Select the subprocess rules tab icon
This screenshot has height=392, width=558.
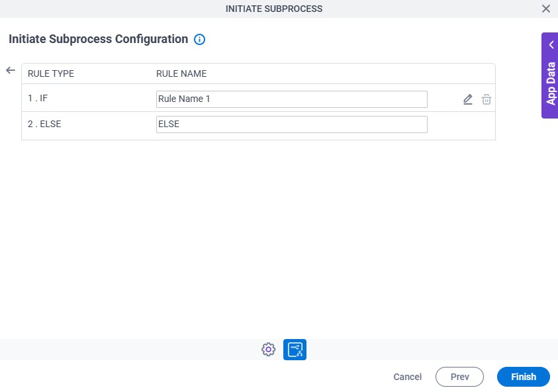pos(295,349)
